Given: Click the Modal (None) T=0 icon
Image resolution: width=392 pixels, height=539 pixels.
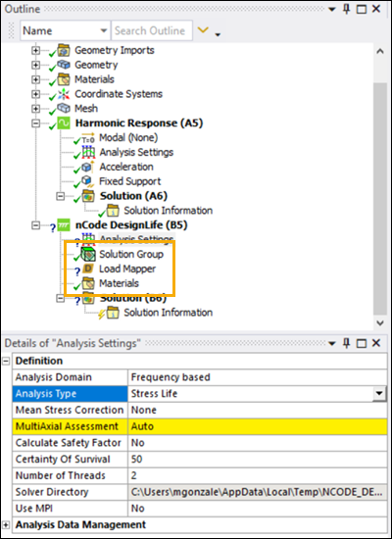Looking at the screenshot, I should 88,138.
